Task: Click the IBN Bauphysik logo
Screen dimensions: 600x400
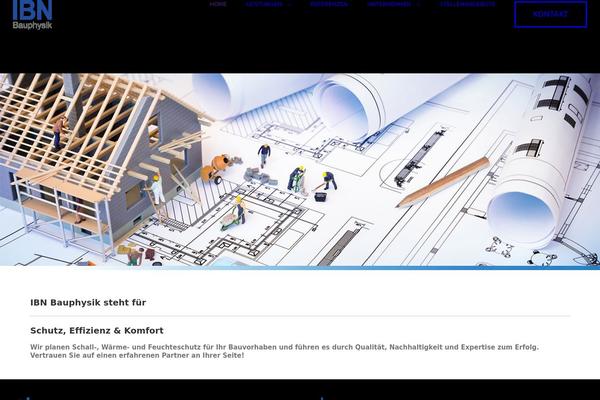Action: tap(32, 14)
